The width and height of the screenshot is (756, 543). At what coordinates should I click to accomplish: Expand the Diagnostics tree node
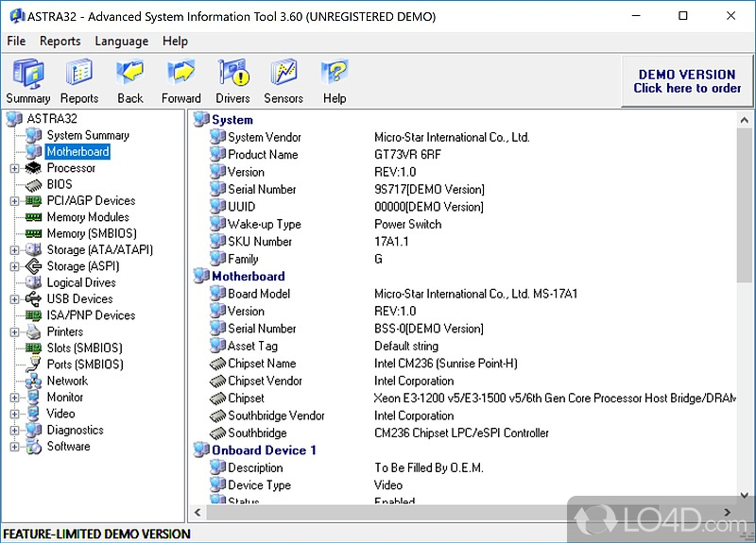[x=14, y=431]
